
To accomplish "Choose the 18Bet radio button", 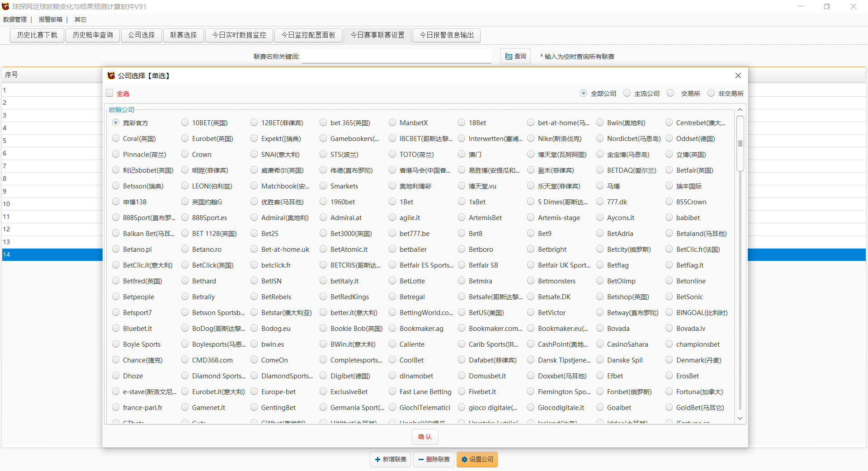I will (462, 122).
